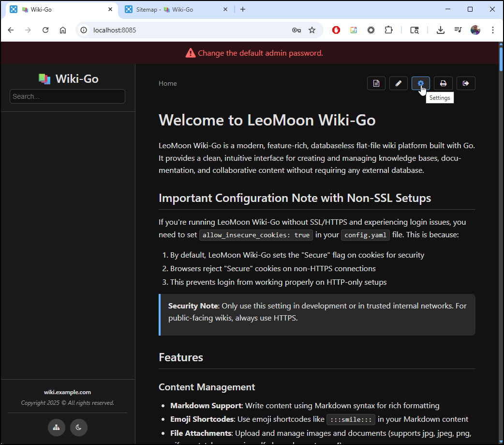The height and width of the screenshot is (445, 504).
Task: Click the pencil edit page button
Action: 398,83
